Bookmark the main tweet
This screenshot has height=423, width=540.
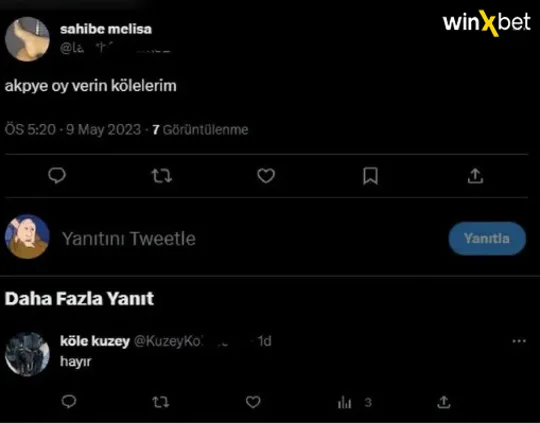pyautogui.click(x=371, y=176)
